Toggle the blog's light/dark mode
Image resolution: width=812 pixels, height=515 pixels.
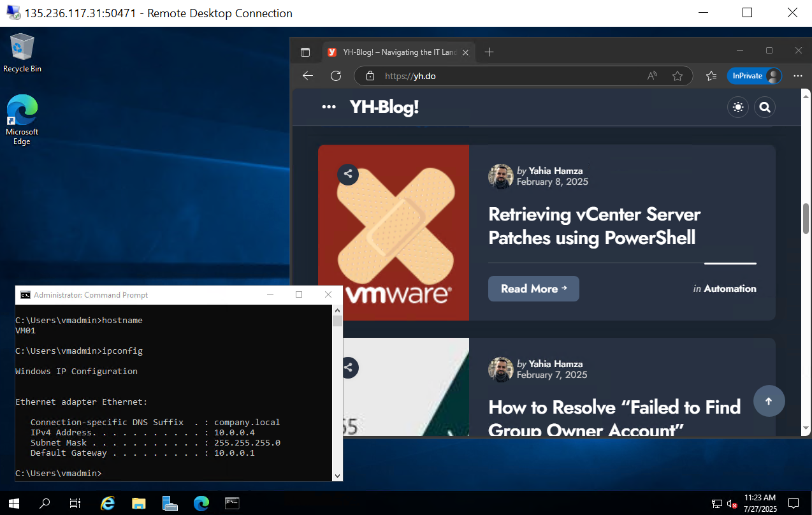738,107
